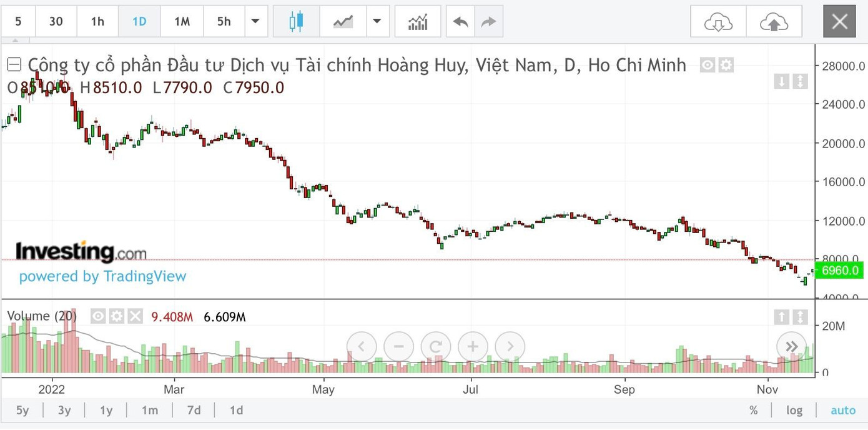Click the upload chart layout cloud icon
Viewport: 868px width, 430px height.
774,21
